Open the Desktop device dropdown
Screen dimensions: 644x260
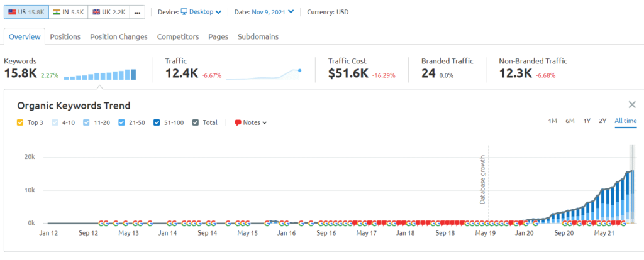click(201, 13)
